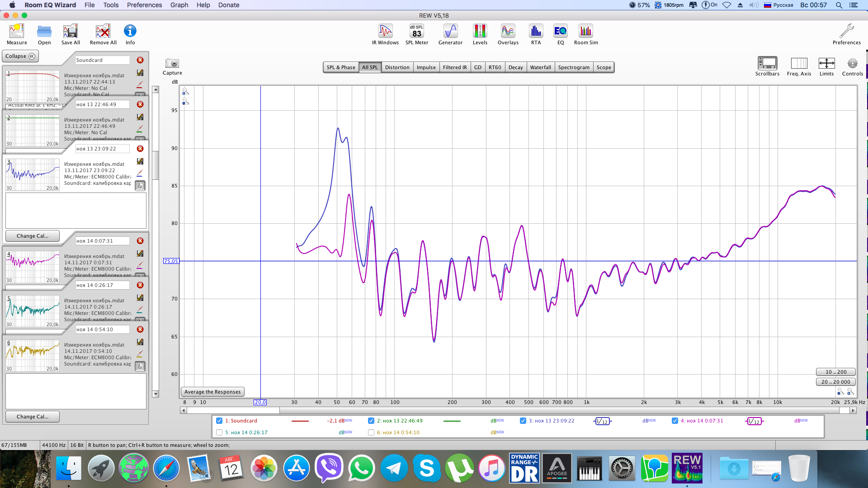Open 1/12 smoothing selector for trace 4
This screenshot has height=488, width=868.
754,421
